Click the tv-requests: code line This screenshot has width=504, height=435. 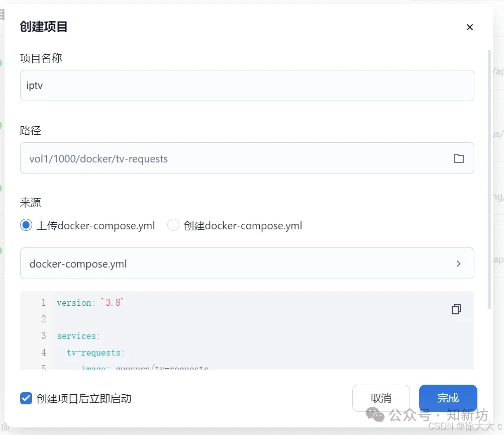coord(96,353)
